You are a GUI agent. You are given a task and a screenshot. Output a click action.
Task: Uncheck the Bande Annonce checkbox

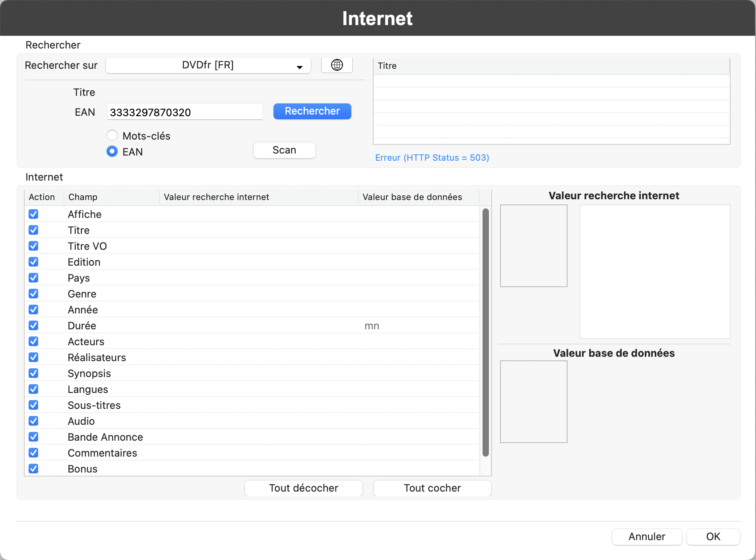pyautogui.click(x=34, y=437)
